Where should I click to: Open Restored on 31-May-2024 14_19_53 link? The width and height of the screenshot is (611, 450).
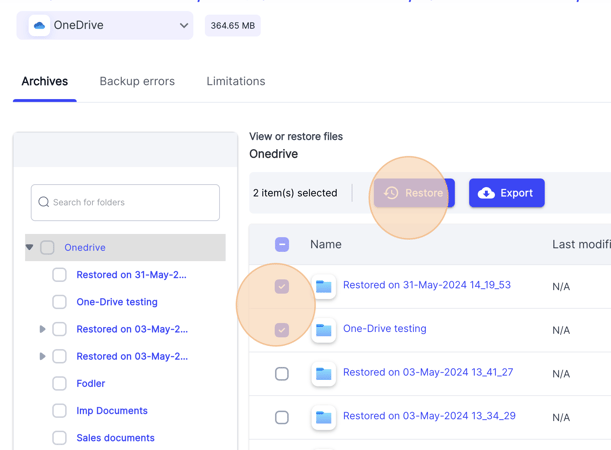click(427, 285)
